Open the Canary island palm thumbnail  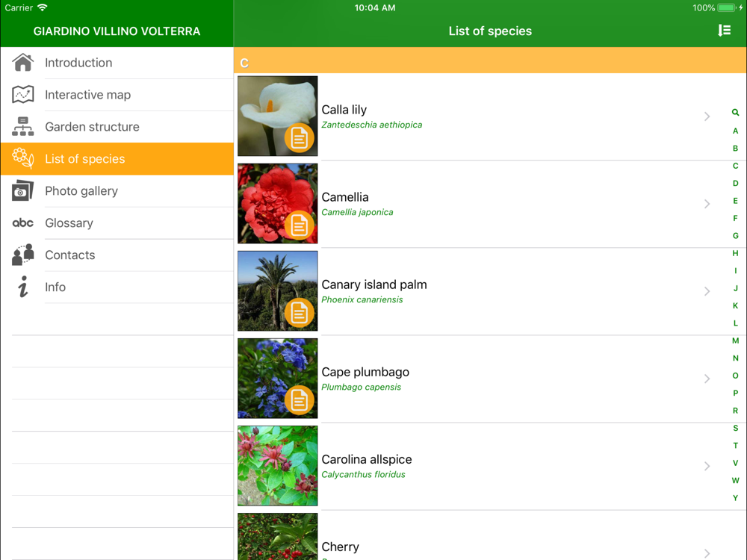click(278, 290)
